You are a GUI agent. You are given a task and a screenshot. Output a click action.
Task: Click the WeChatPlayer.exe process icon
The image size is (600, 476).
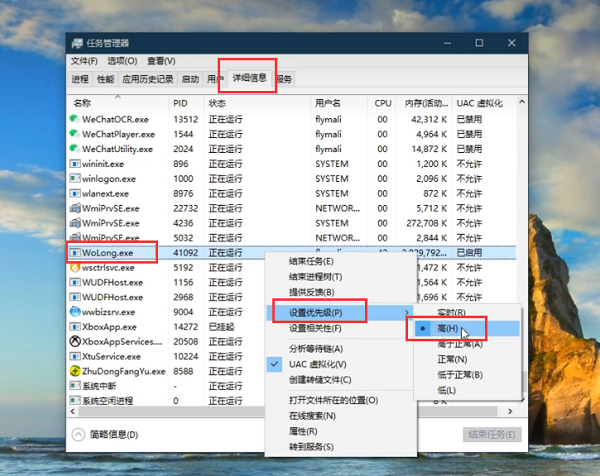click(75, 134)
